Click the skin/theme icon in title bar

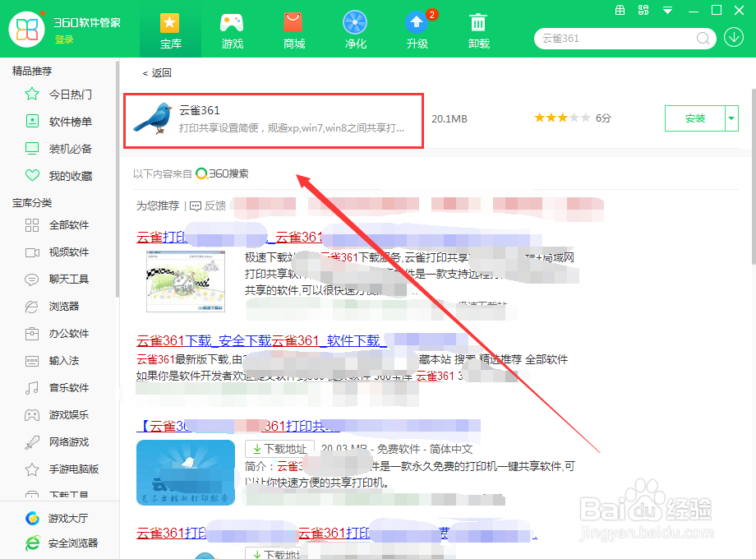(643, 10)
